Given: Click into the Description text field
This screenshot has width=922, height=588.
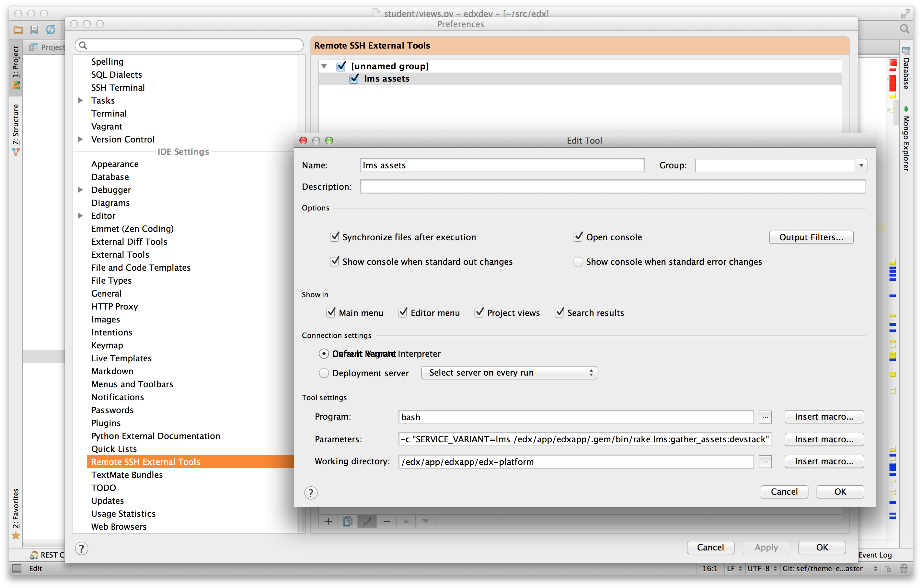Looking at the screenshot, I should pos(613,187).
